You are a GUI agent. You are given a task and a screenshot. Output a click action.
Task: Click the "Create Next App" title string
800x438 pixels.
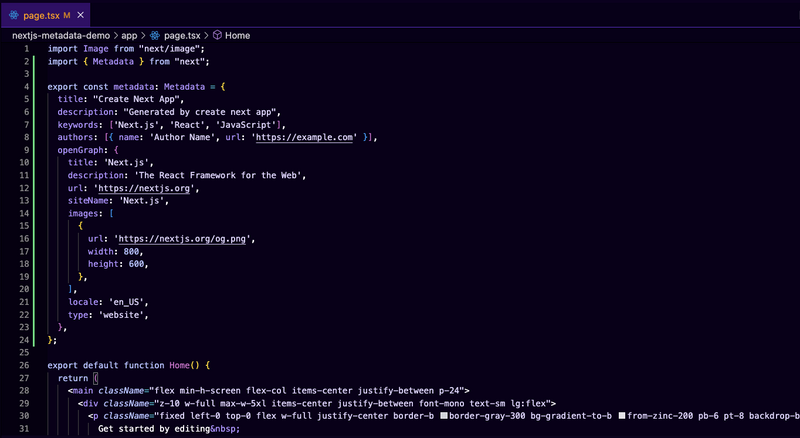click(136, 99)
